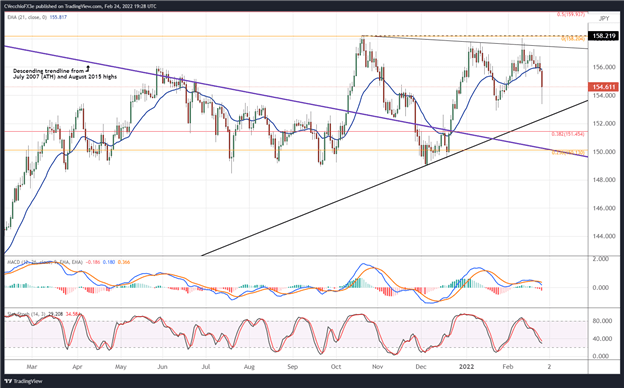Click the Oct label on time axis

tap(336, 367)
